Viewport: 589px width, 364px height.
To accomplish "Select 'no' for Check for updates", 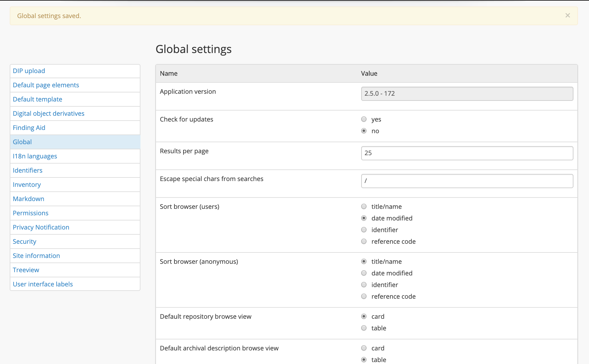I will click(x=364, y=131).
